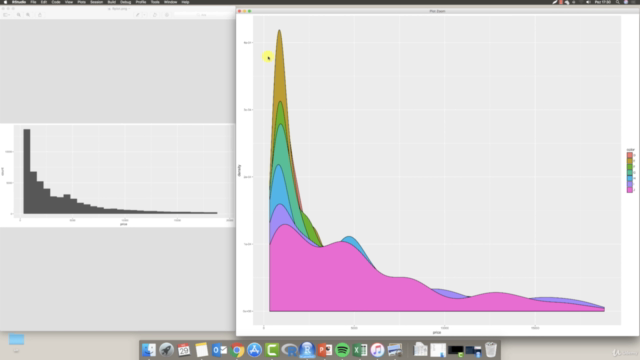Open the Trash in the dock
This screenshot has height=360, width=640.
pyautogui.click(x=491, y=350)
